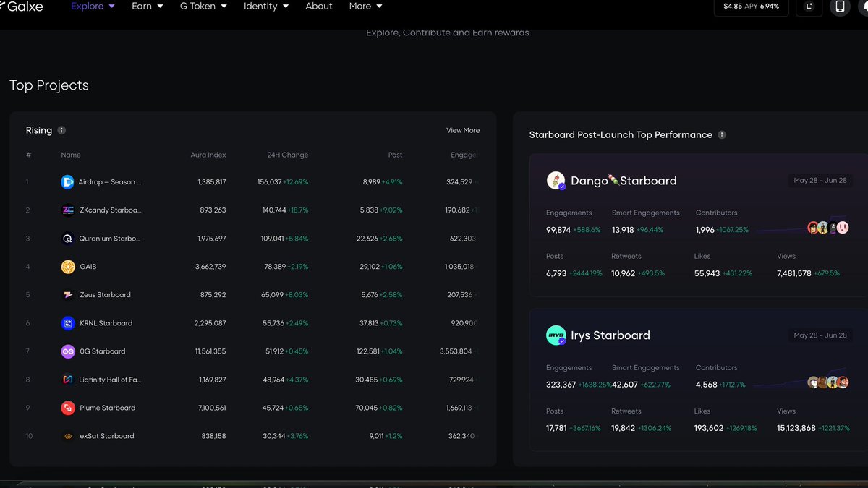Select Liqfinity Hall of Fame row name
Image resolution: width=868 pixels, height=488 pixels.
[x=110, y=380]
